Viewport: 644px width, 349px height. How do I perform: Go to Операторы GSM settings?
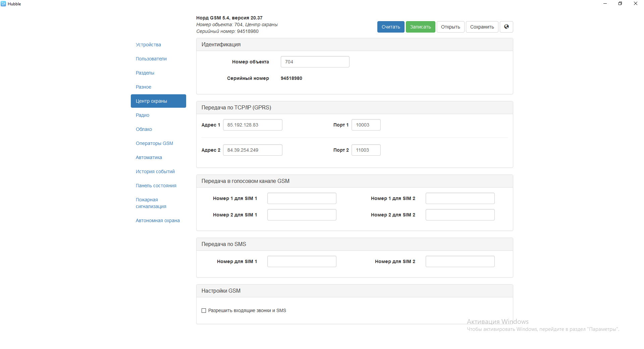154,143
